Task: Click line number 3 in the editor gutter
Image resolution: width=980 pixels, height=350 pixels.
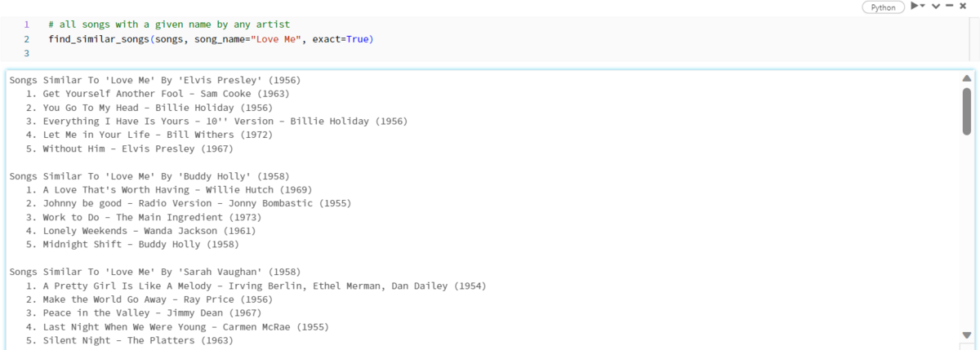Action: pyautogui.click(x=27, y=53)
